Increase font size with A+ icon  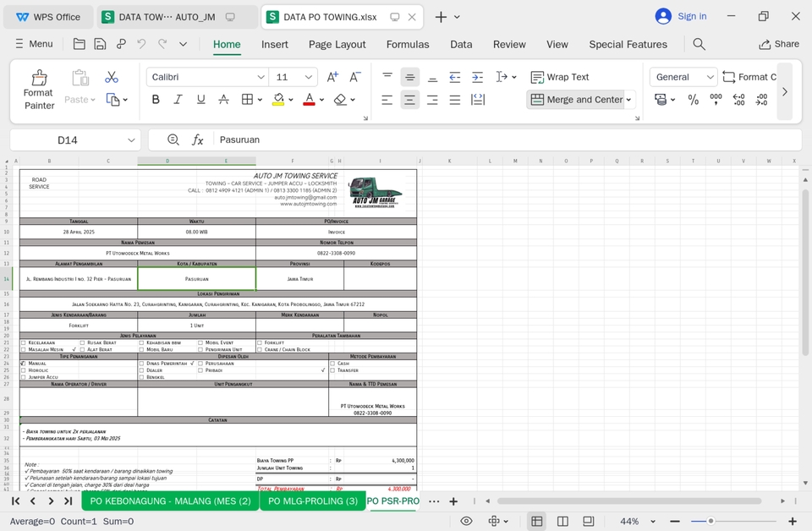click(332, 77)
